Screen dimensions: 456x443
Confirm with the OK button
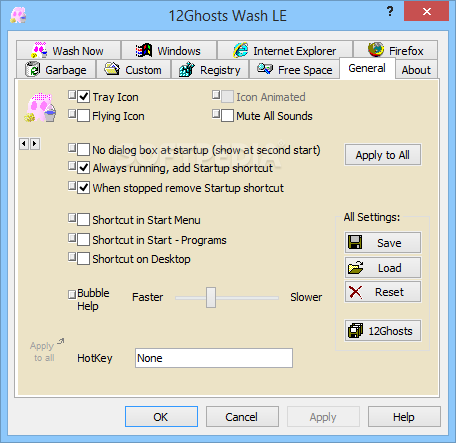(161, 417)
